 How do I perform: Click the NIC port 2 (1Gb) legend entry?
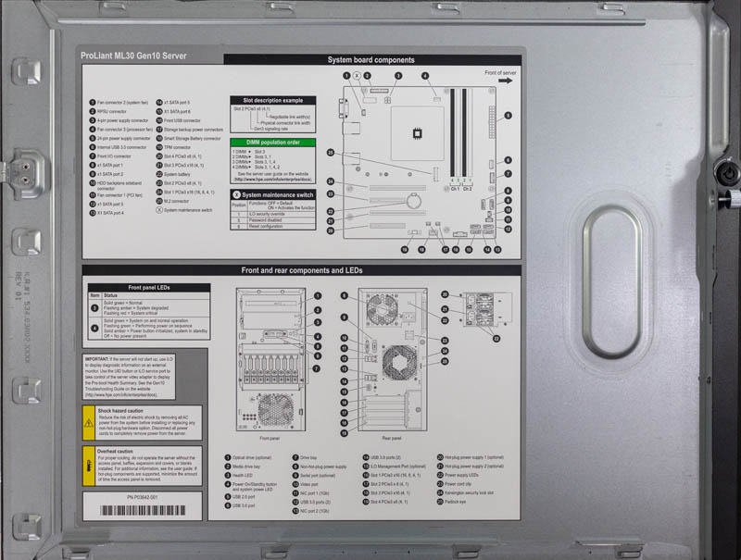point(311,511)
